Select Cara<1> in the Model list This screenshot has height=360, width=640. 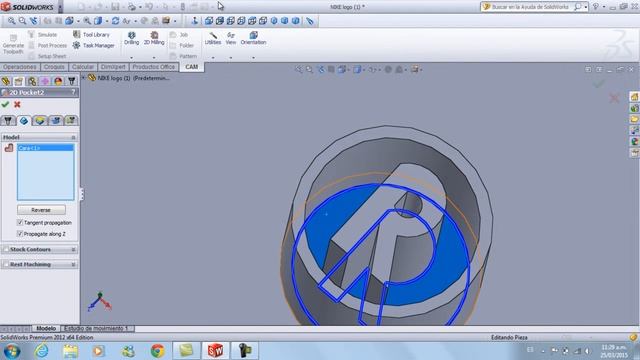point(45,148)
